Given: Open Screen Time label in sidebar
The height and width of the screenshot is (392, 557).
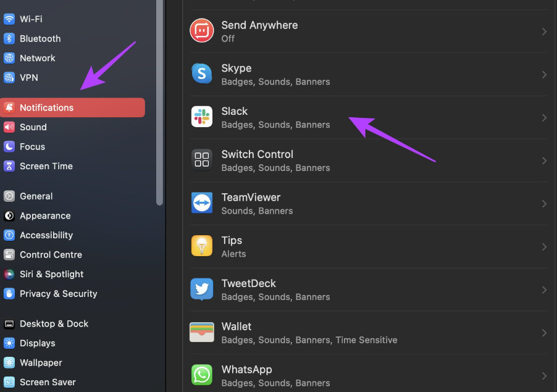Looking at the screenshot, I should 46,166.
